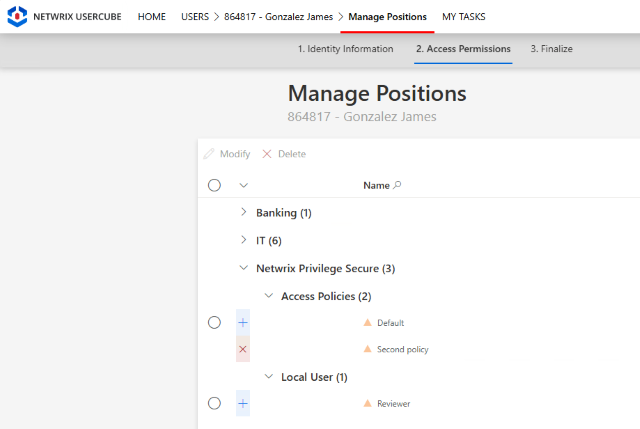640x429 pixels.
Task: Click the header collapse-all chevron
Action: pos(244,185)
